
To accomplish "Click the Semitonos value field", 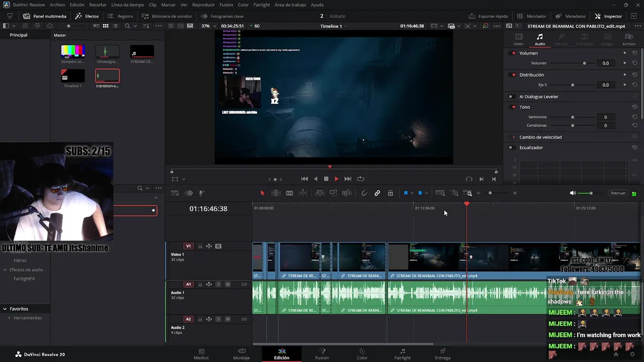I will 605,117.
